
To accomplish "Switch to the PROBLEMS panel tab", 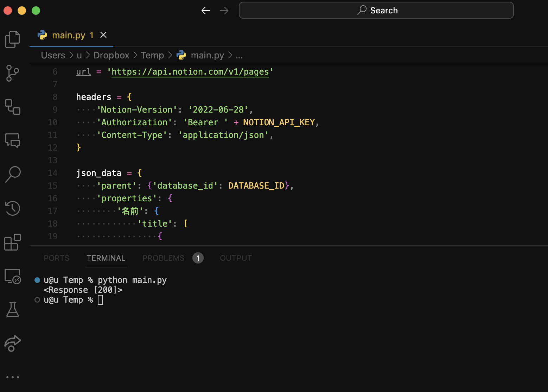I will click(164, 258).
